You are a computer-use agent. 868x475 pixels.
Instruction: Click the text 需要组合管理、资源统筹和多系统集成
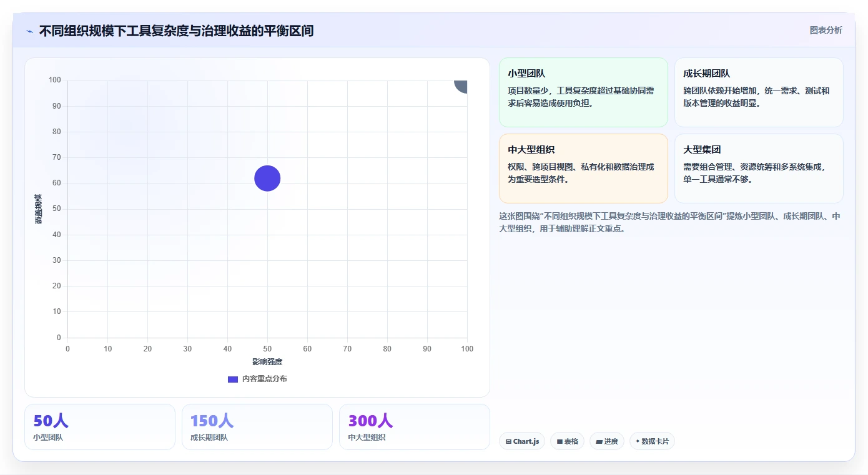point(754,167)
